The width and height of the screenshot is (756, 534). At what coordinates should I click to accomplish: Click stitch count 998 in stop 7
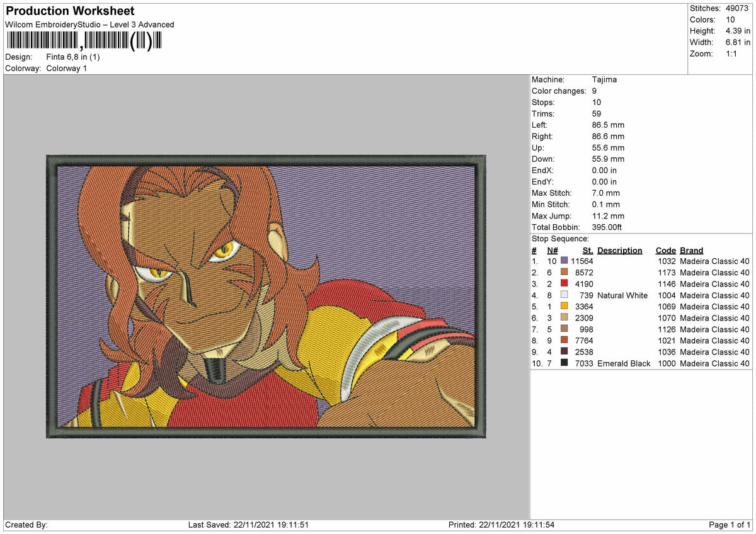pos(587,329)
